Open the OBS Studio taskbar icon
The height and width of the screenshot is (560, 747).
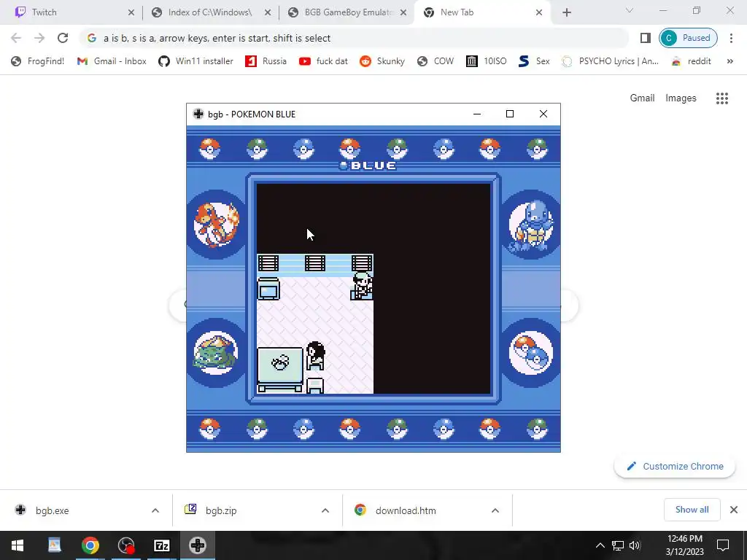click(125, 545)
